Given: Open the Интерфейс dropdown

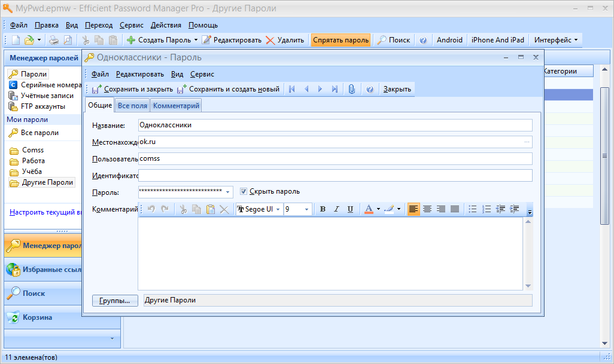Looking at the screenshot, I should (556, 40).
